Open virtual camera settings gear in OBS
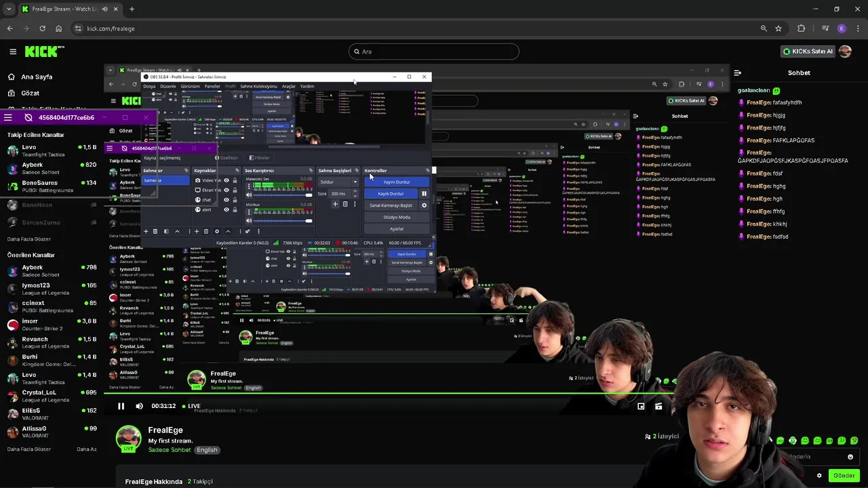Image resolution: width=868 pixels, height=488 pixels. [x=425, y=205]
